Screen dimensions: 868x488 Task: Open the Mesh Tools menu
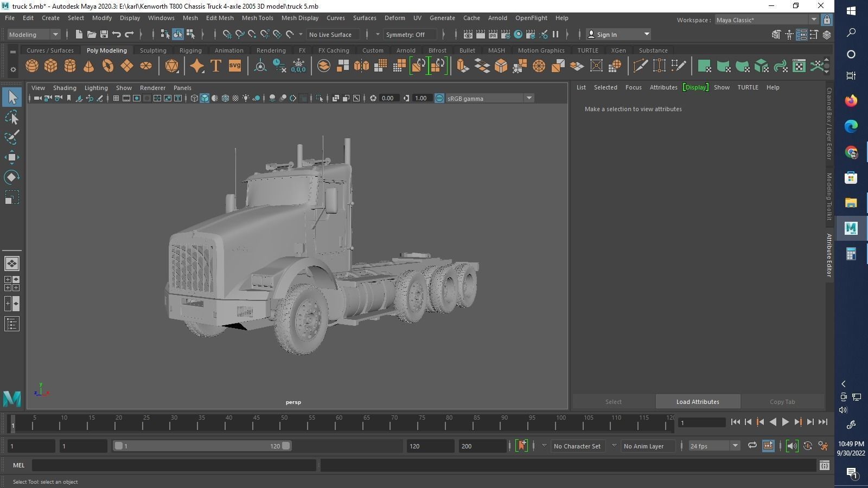(x=257, y=18)
